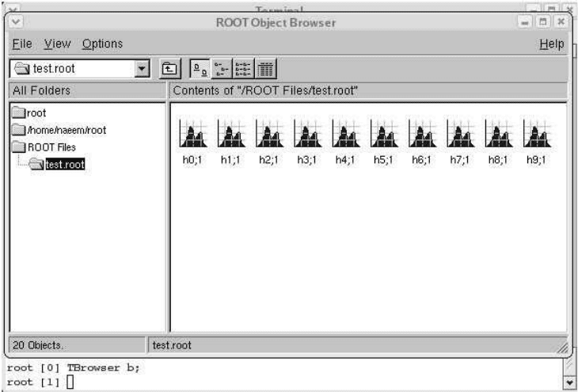Click the h9;1 histogram object
578x392 pixels.
(536, 134)
